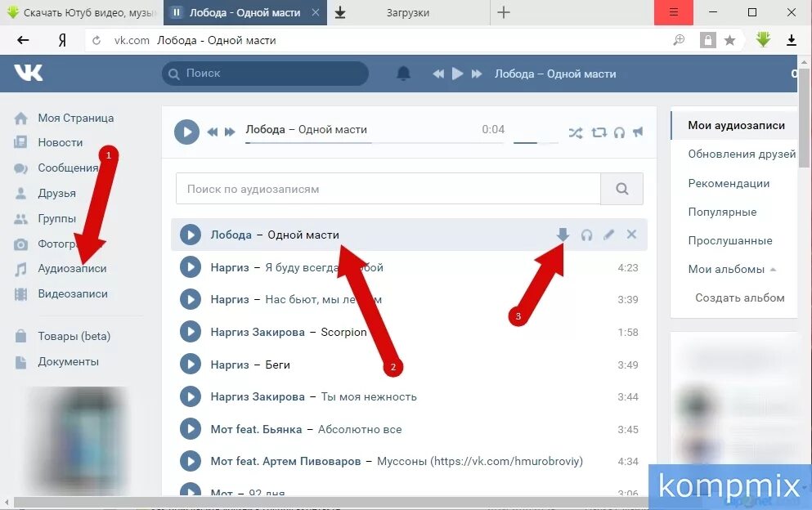This screenshot has height=510, width=812.
Task: Click headphones icon on Лобода track row
Action: click(x=587, y=235)
